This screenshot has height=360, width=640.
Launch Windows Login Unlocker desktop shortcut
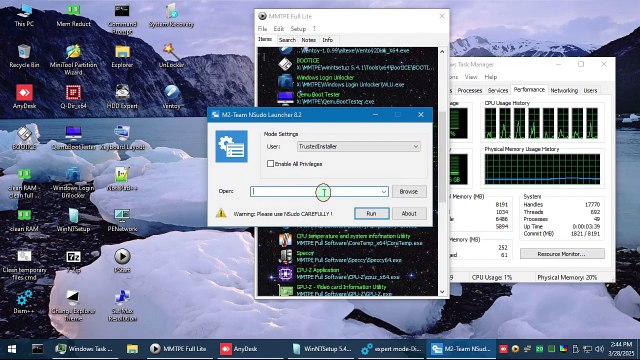click(x=73, y=182)
